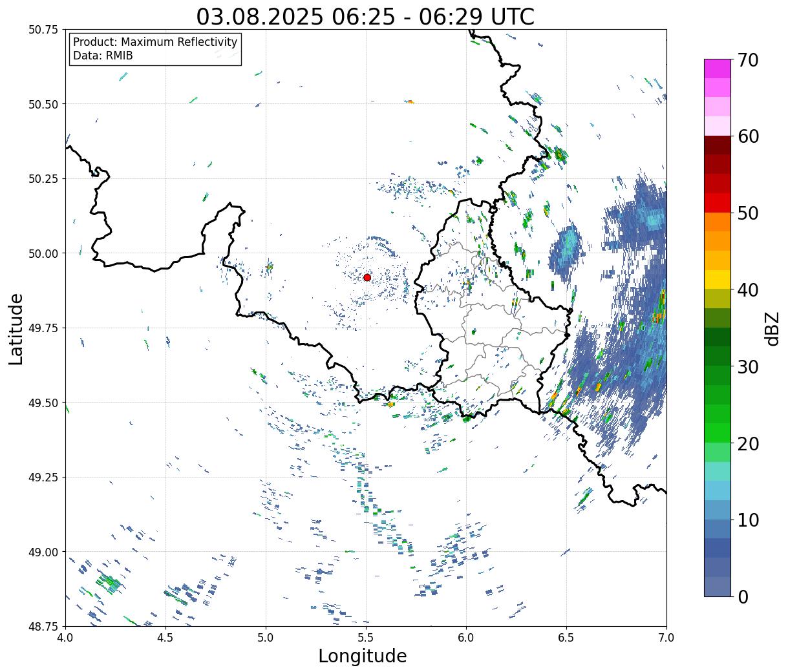Click the colorbar tick label 40
Screen dimensions: 788x672
coord(747,289)
